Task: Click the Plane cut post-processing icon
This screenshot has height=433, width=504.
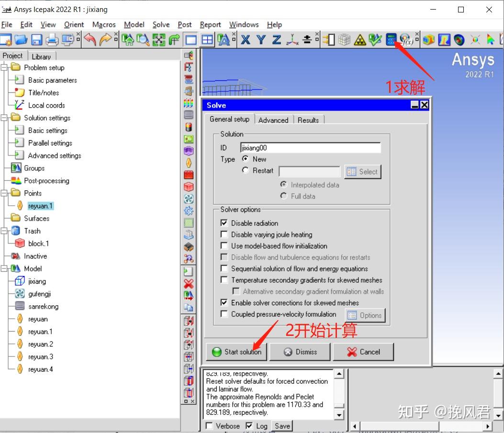Action: pyautogui.click(x=444, y=40)
